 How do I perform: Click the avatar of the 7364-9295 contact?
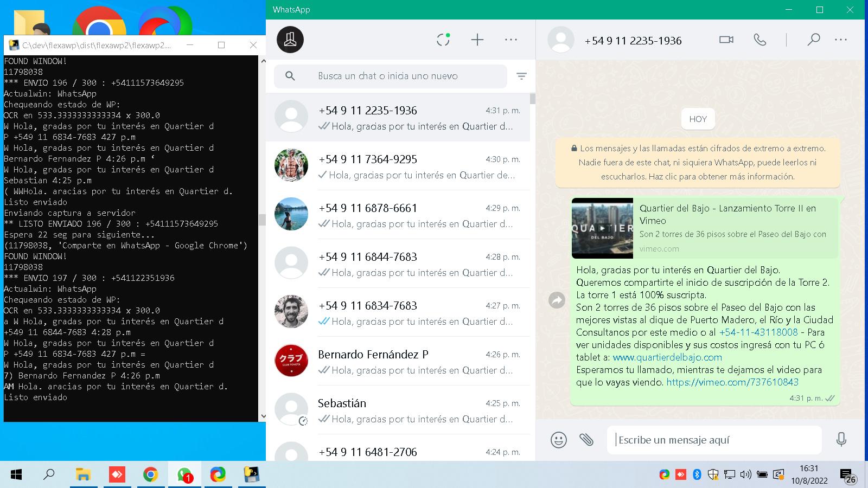tap(291, 165)
